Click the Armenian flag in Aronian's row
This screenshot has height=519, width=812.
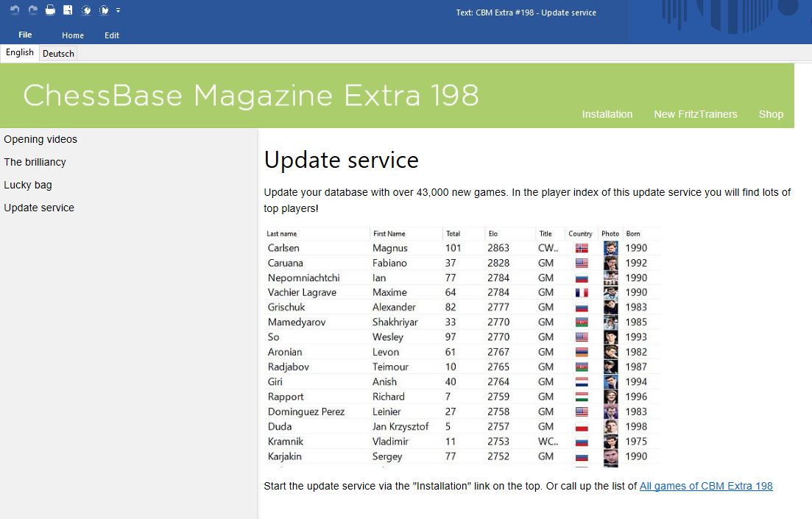(x=582, y=352)
